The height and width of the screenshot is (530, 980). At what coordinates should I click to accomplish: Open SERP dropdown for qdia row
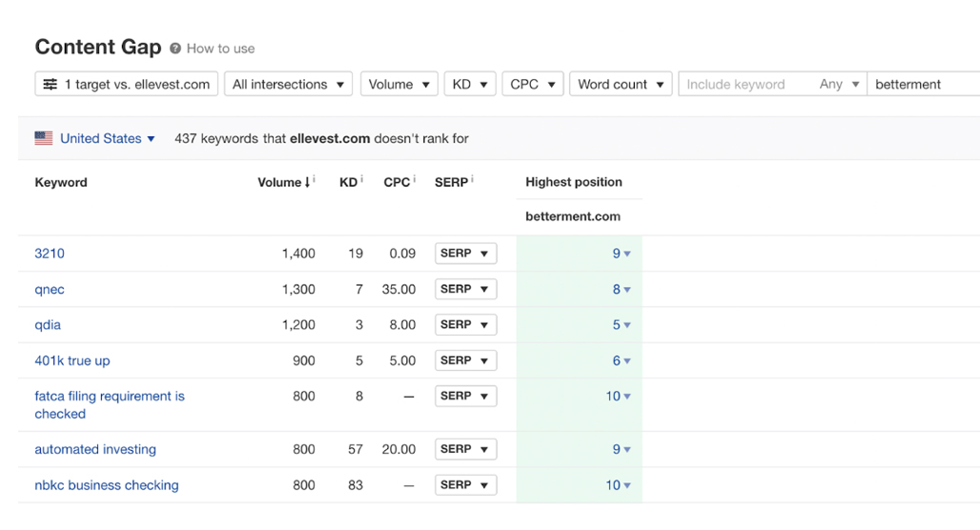tap(465, 324)
